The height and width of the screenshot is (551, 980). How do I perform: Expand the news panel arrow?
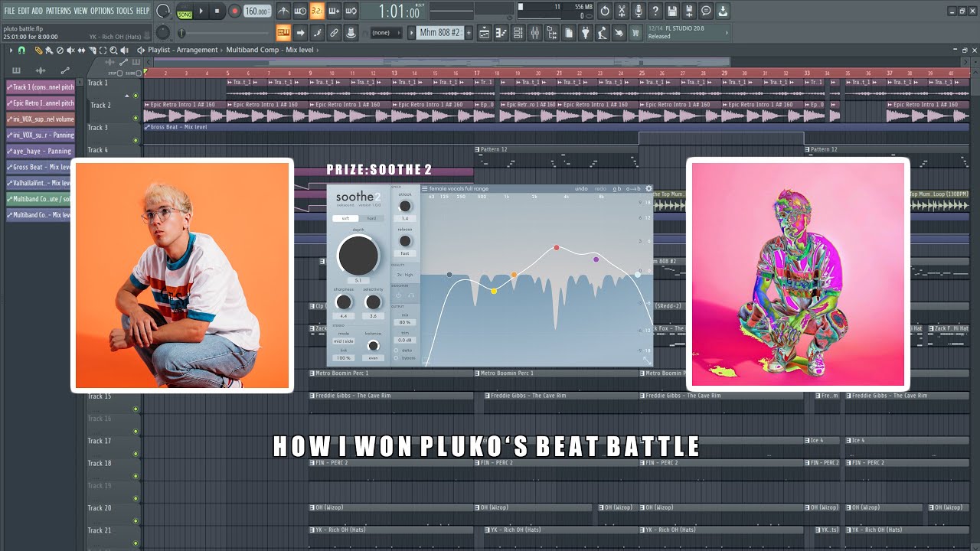pyautogui.click(x=727, y=33)
